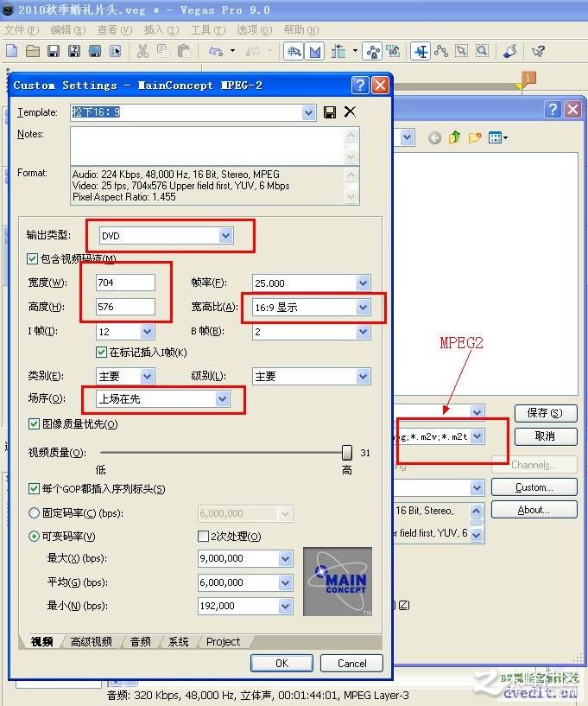Open the 宽高比 16:9 显示 dropdown
Image resolution: width=588 pixels, height=706 pixels.
click(363, 307)
